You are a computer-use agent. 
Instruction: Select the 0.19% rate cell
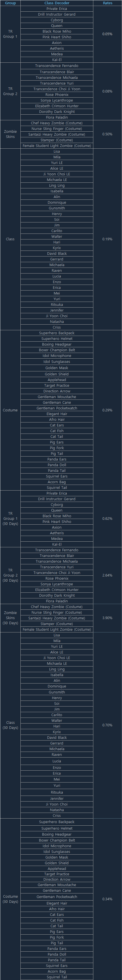click(x=108, y=239)
